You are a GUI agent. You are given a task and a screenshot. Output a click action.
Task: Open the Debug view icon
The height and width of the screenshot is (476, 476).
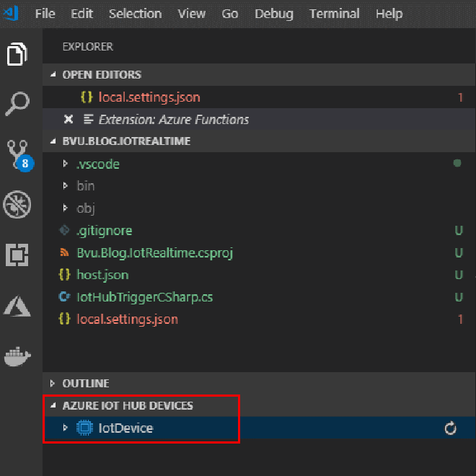17,205
